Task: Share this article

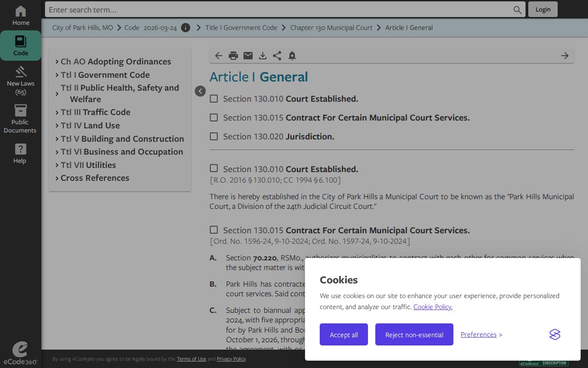Action: (x=277, y=56)
